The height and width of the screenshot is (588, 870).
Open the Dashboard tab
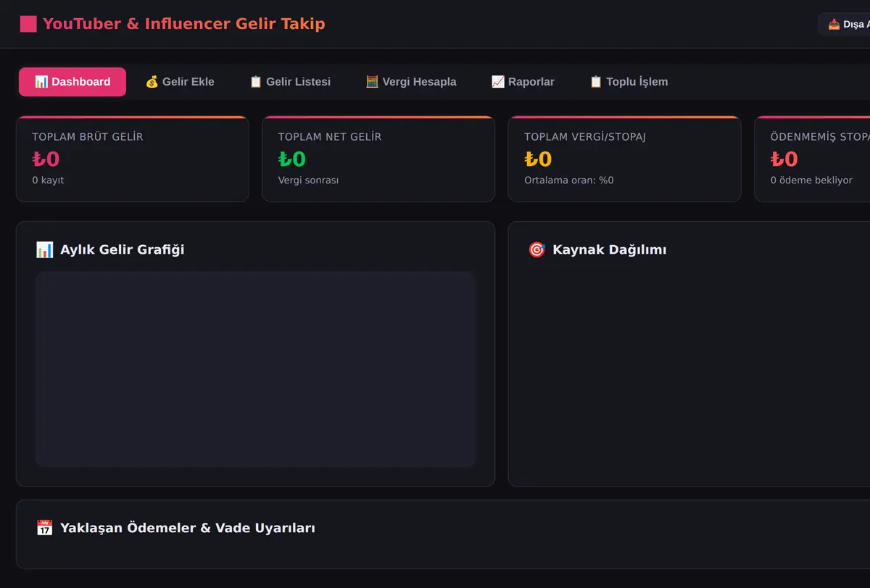[x=72, y=82]
